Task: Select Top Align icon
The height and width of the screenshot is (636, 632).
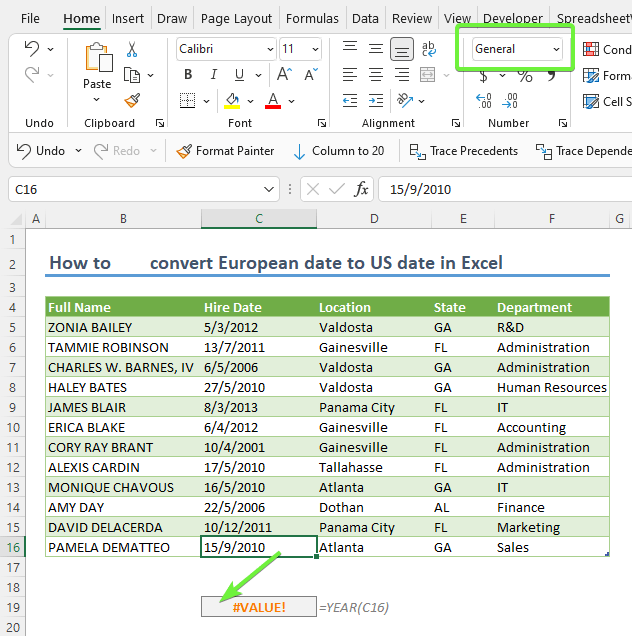Action: point(350,49)
